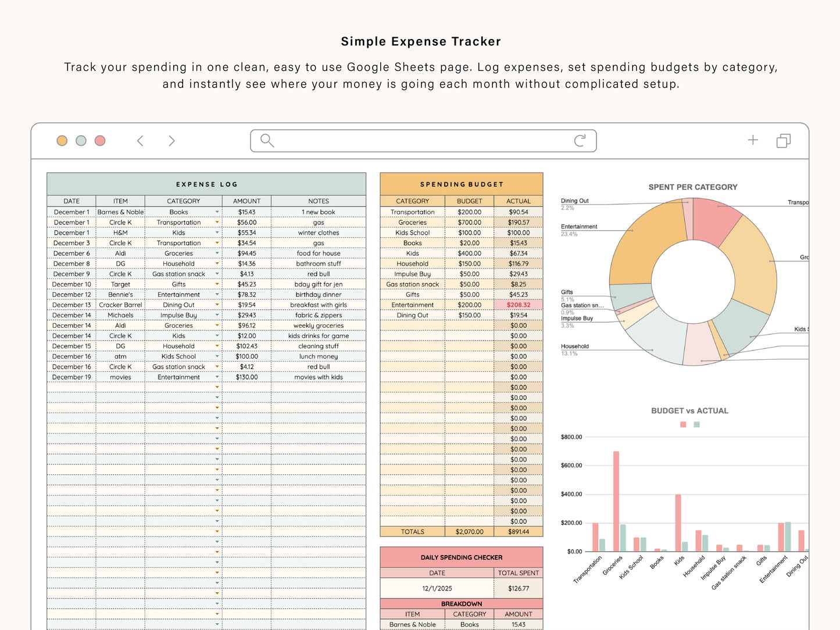Screen dimensions: 840x630
Task: Select the green legend square above Budget vs Actual
Action: pyautogui.click(x=696, y=424)
